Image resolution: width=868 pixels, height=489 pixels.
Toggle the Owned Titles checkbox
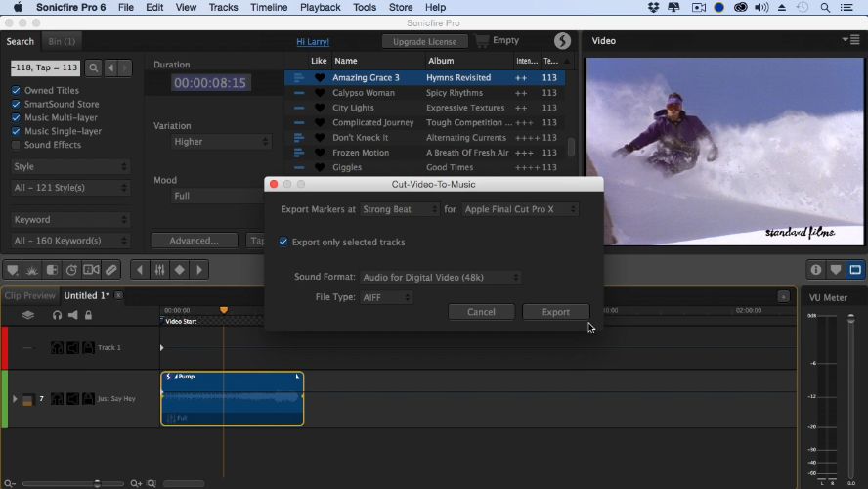(16, 91)
